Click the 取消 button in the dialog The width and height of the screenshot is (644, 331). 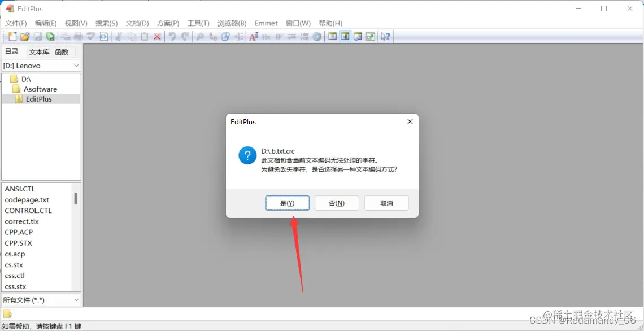click(x=386, y=202)
